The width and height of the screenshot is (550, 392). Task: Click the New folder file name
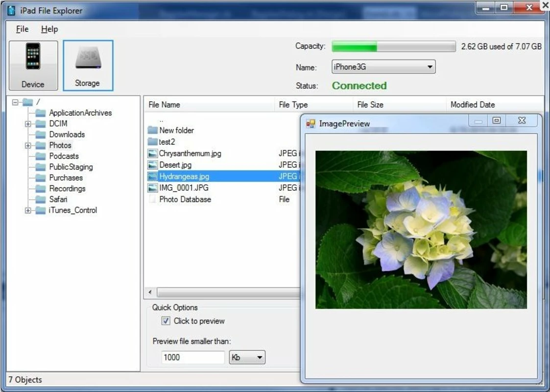pos(176,130)
